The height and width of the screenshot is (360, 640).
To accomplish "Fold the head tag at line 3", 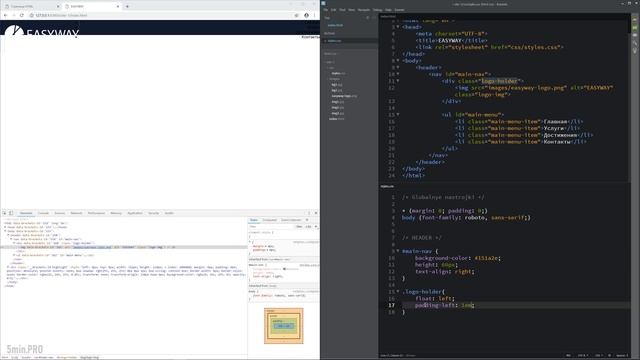I will [x=398, y=27].
